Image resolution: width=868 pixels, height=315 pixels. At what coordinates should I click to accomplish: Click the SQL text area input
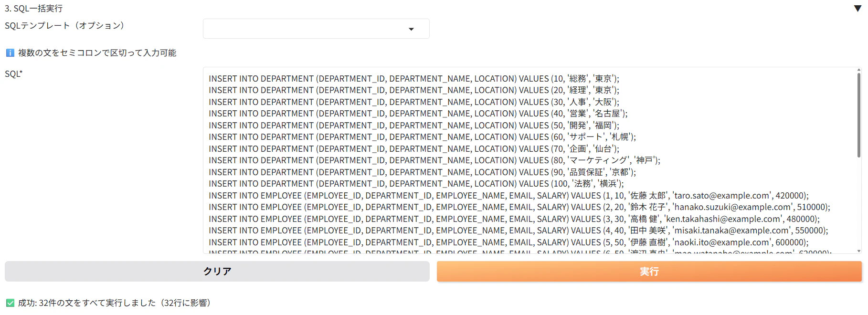[532, 160]
